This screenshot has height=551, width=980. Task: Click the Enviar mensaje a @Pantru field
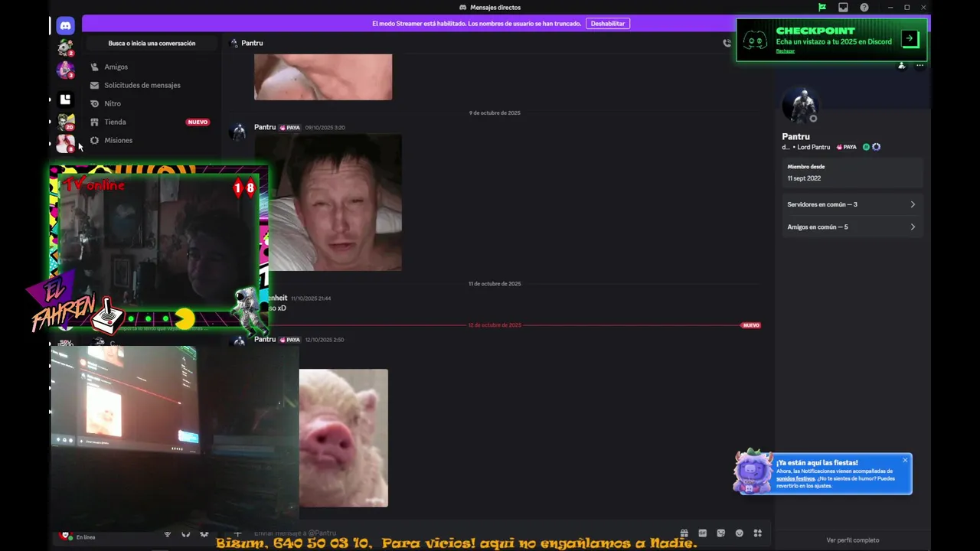(x=459, y=533)
